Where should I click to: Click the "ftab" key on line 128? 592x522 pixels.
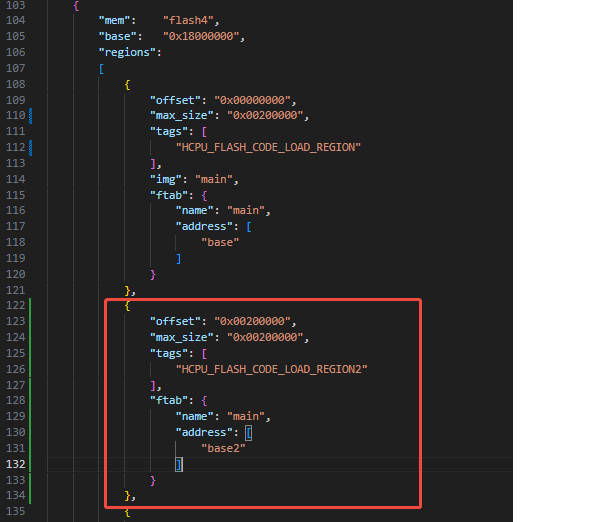(x=169, y=400)
